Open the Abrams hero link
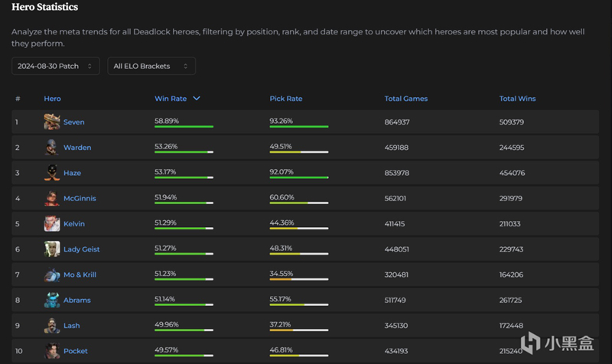612x364 pixels. click(x=77, y=300)
